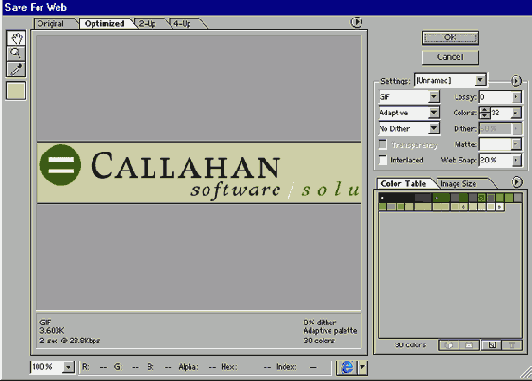This screenshot has width=532, height=381.
Task: Select the Hand tool
Action: 16,38
